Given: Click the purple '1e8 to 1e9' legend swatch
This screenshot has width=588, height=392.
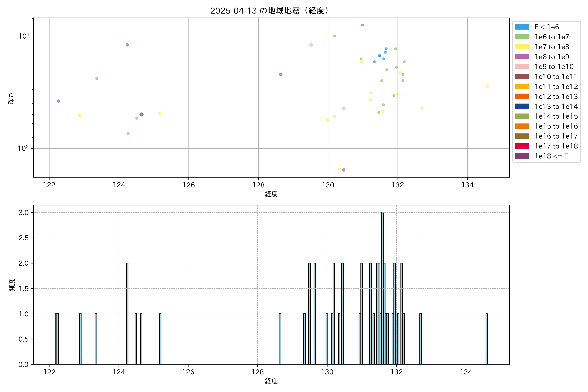Looking at the screenshot, I should (x=522, y=57).
